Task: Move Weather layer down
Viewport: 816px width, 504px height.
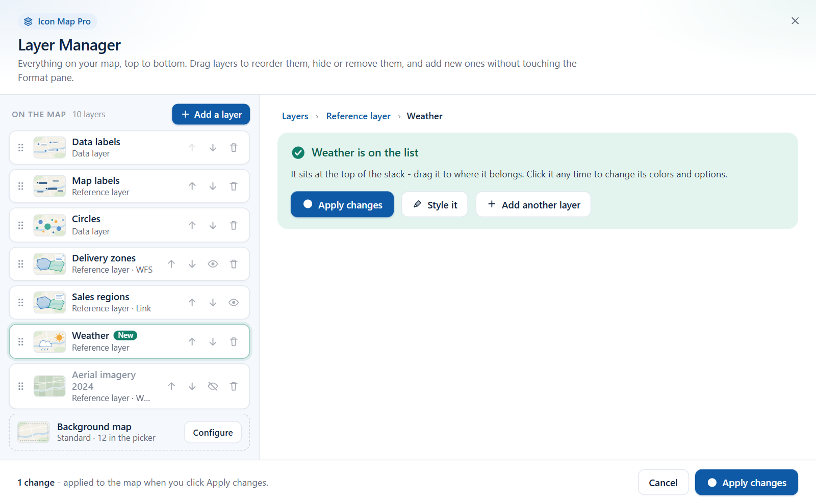Action: 213,342
